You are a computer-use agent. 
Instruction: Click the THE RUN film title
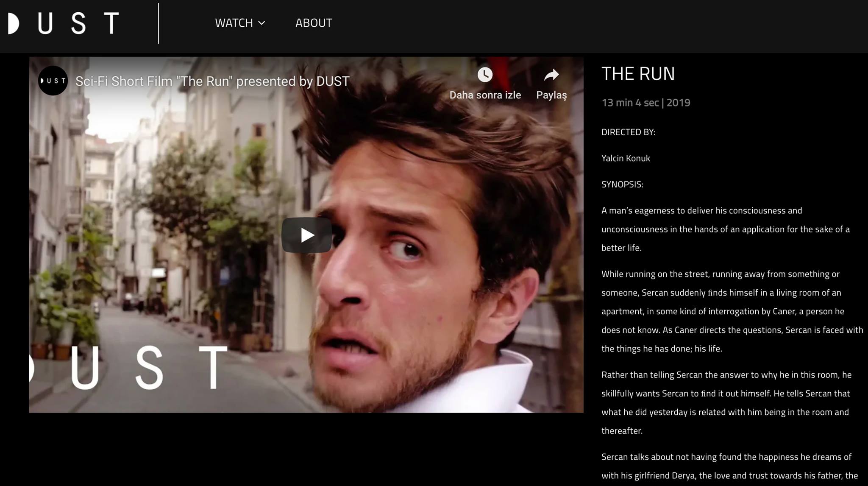(638, 74)
